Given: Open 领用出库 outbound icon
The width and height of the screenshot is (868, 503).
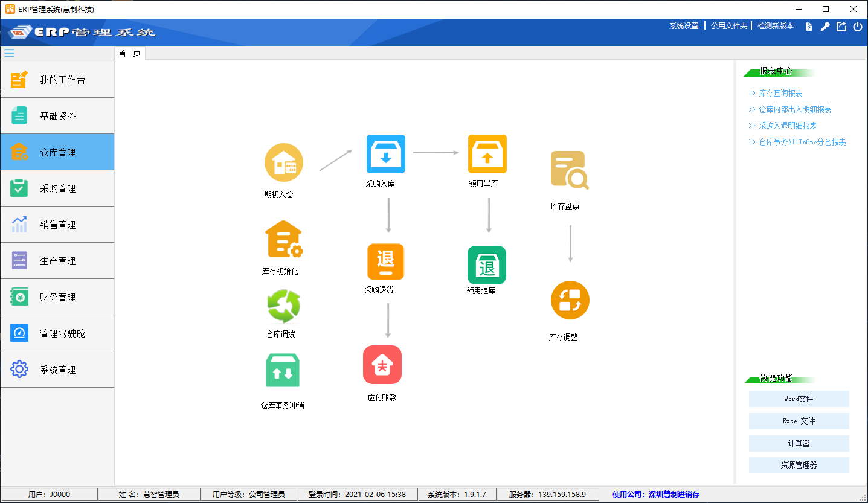Looking at the screenshot, I should [487, 154].
